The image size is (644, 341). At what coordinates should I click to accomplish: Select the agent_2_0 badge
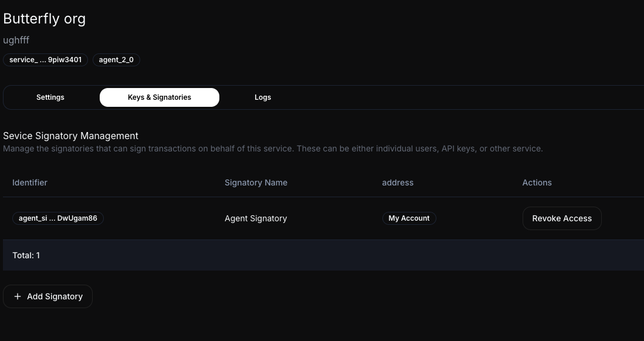116,60
